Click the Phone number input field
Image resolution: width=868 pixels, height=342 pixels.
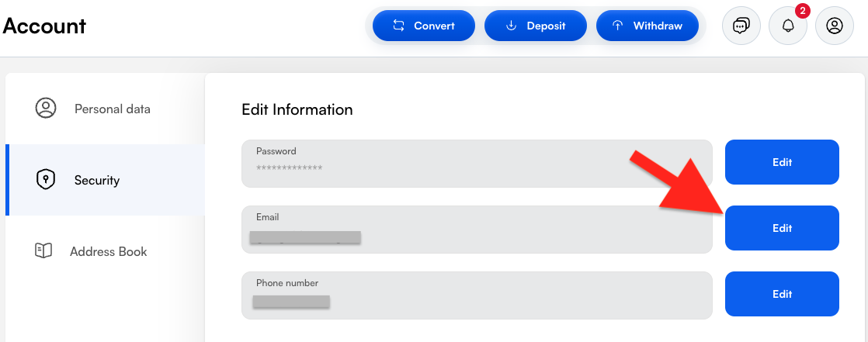click(477, 295)
